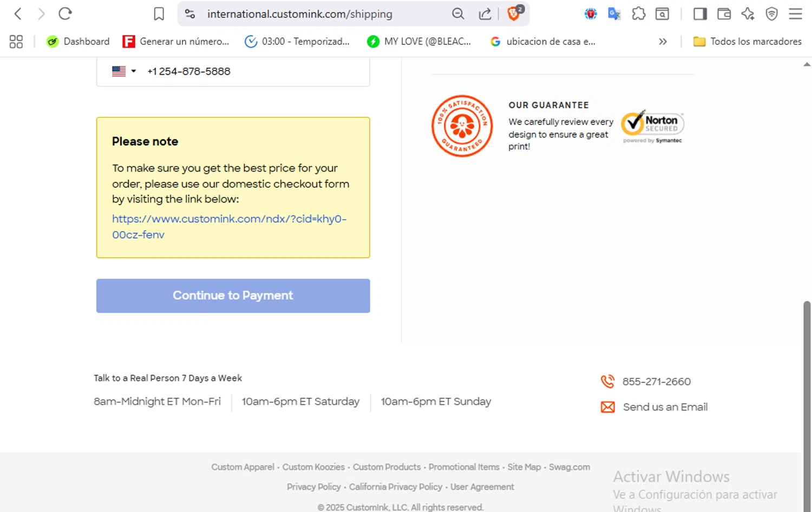
Task: Open Todos los marcadores folder
Action: [747, 42]
